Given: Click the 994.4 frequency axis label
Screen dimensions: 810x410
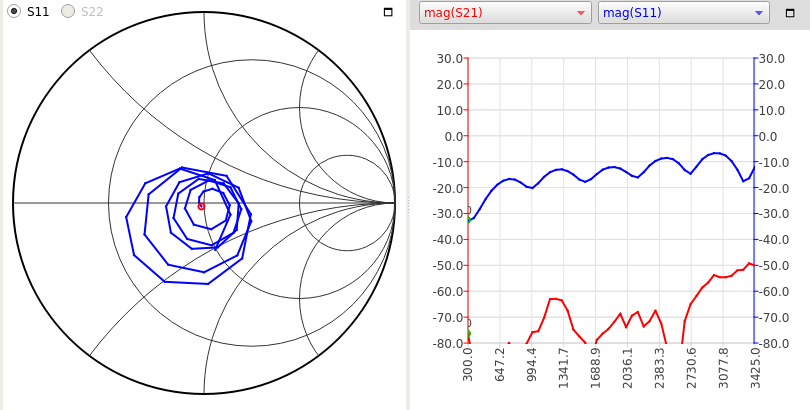Looking at the screenshot, I should click(x=532, y=364).
